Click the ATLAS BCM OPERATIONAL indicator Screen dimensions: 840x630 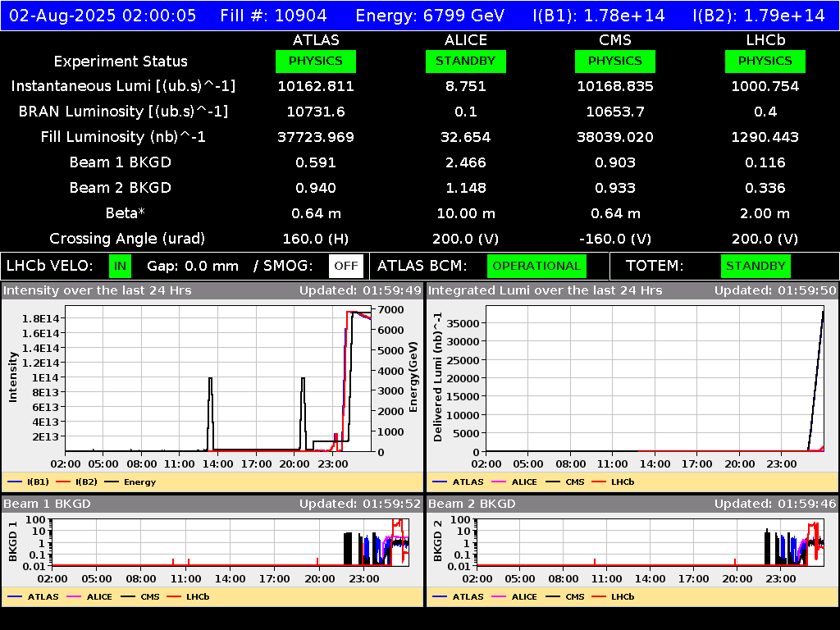[x=536, y=267]
